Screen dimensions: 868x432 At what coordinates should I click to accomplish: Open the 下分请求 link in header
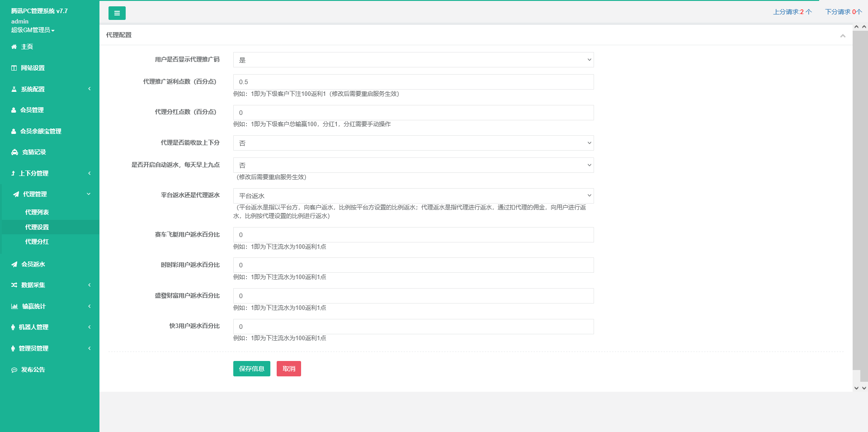[844, 12]
